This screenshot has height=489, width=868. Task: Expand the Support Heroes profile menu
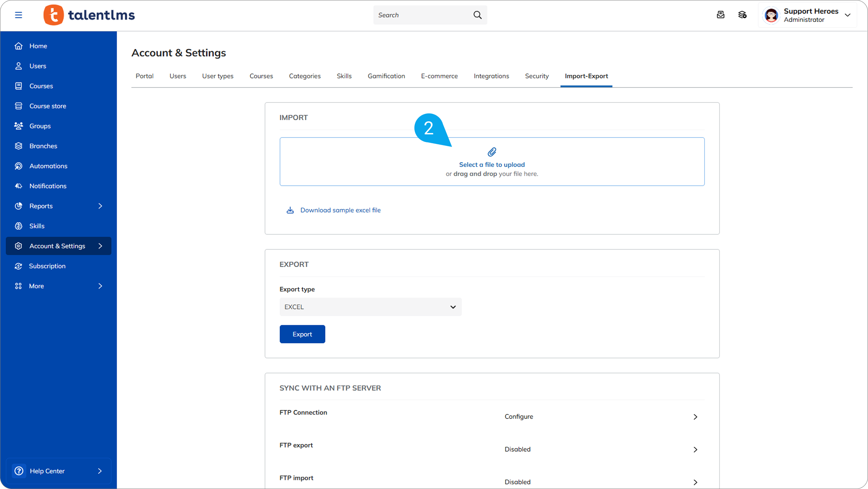click(x=847, y=15)
